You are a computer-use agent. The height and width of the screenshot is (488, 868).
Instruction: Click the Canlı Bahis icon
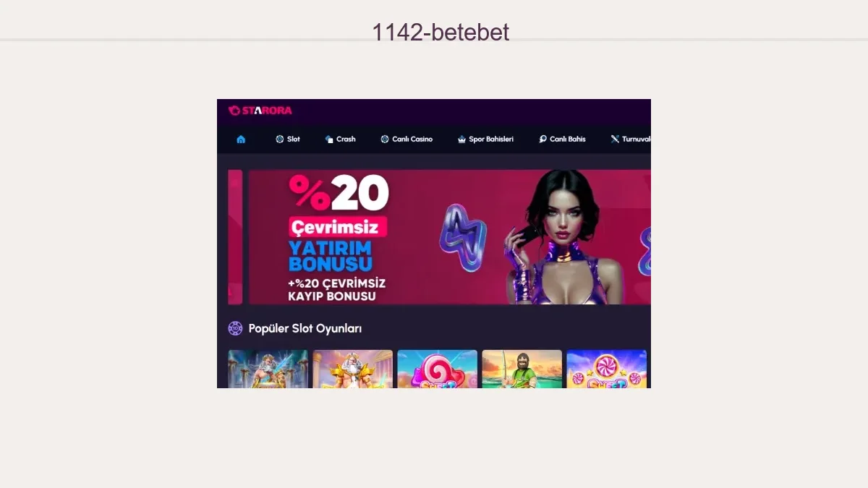(x=542, y=139)
